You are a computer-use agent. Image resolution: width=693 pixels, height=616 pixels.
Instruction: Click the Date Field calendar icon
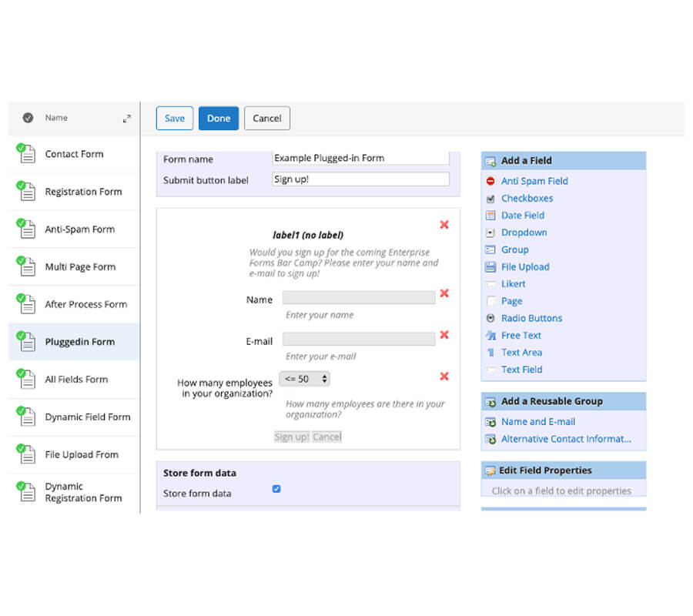[490, 215]
